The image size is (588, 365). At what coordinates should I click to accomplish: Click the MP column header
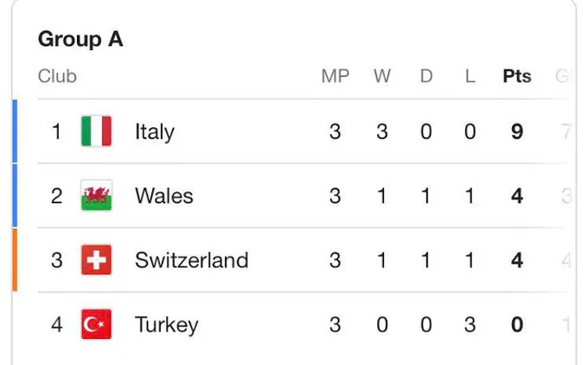(336, 76)
